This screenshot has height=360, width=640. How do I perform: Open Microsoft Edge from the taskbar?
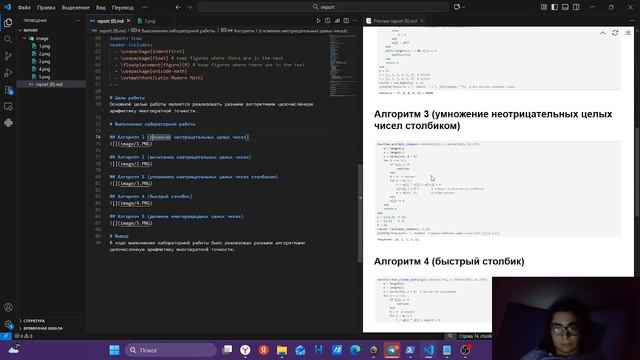[355, 350]
